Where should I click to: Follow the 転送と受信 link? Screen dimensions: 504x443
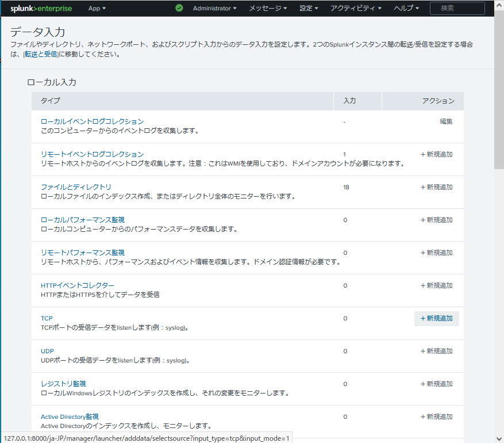(41, 54)
